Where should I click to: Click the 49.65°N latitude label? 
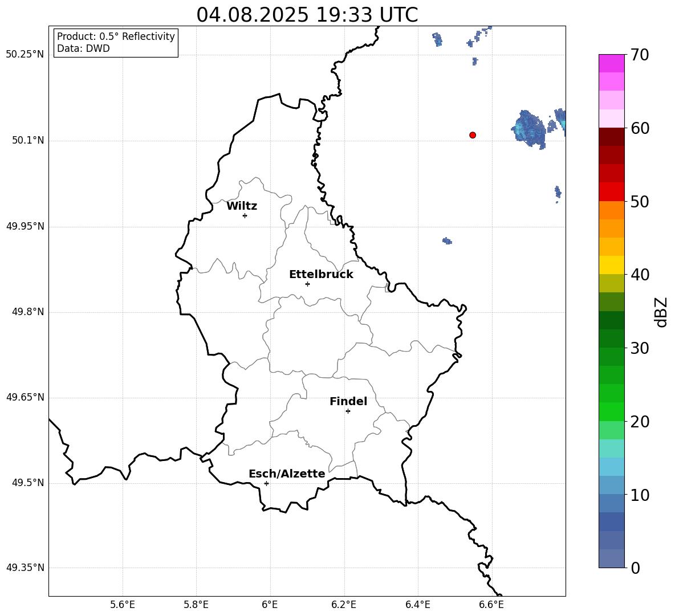click(25, 397)
